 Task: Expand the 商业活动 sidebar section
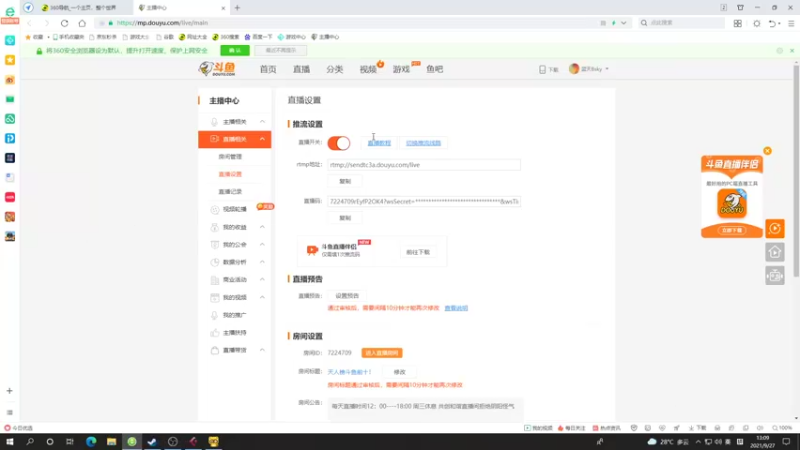pos(262,280)
